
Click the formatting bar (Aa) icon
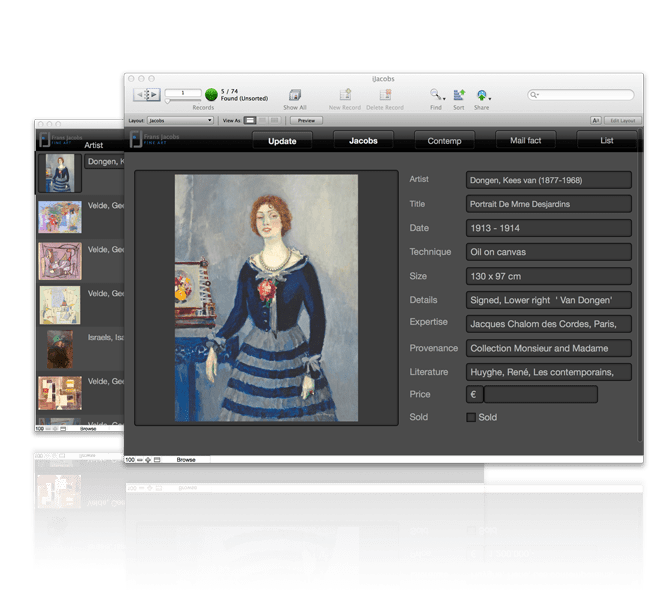point(596,120)
